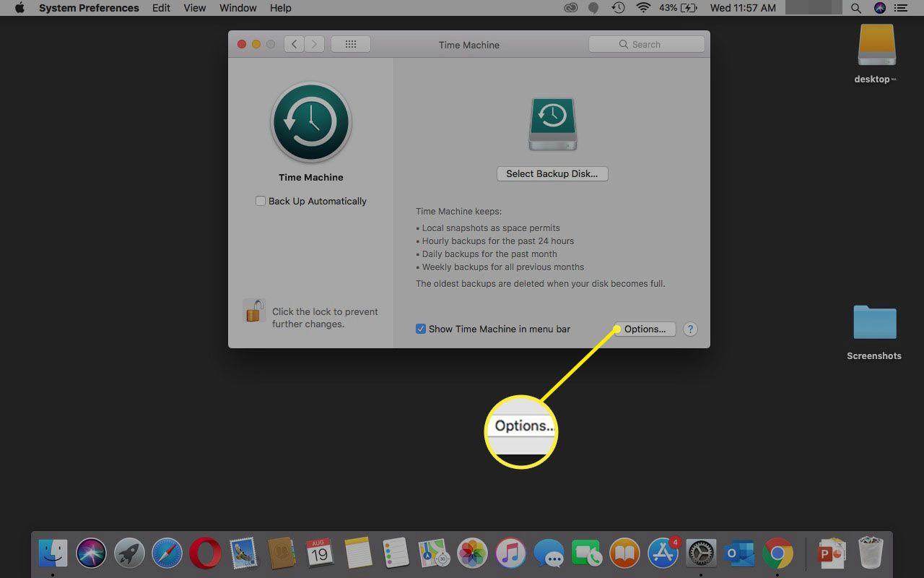Open the Apple menu

coord(19,8)
